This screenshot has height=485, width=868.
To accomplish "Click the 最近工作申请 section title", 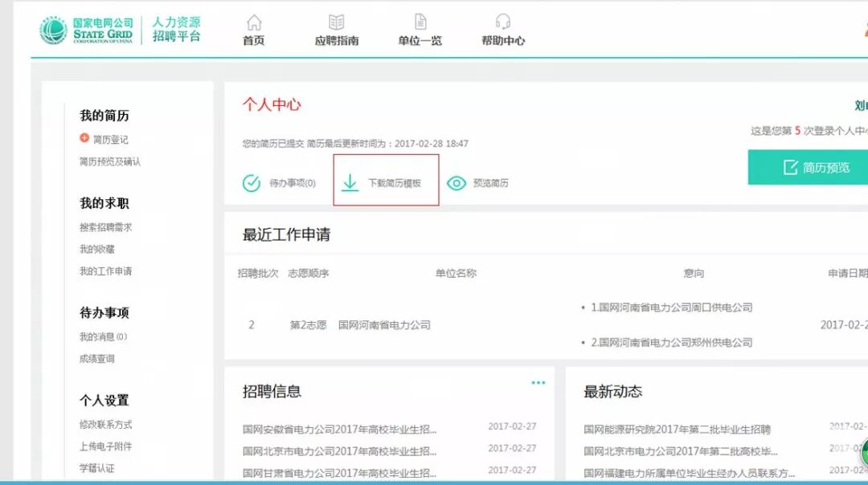I will pyautogui.click(x=286, y=234).
